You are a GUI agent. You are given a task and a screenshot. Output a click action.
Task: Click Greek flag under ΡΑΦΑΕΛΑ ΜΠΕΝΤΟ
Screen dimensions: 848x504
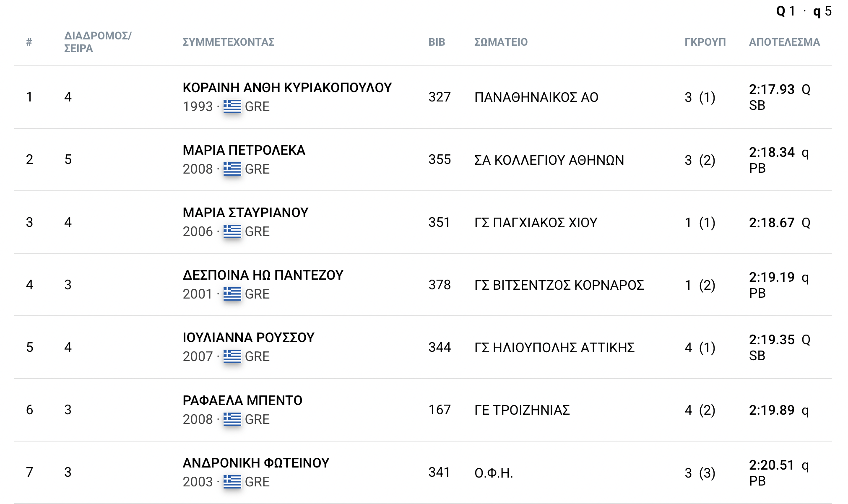[x=232, y=419]
